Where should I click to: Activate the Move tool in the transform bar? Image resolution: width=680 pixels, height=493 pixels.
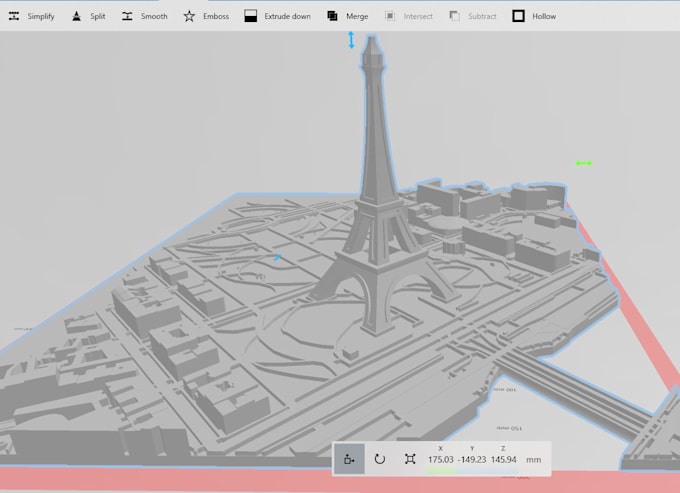point(349,459)
